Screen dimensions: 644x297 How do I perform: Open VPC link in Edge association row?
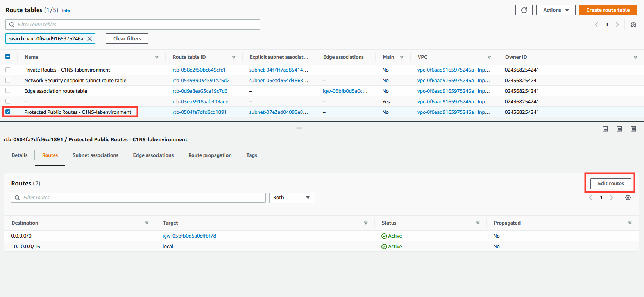click(x=453, y=91)
